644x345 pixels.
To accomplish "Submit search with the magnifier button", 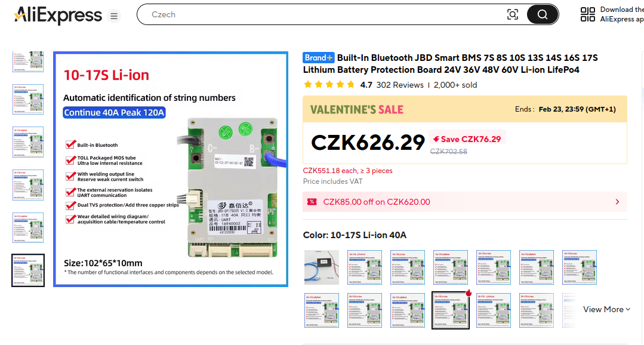I will 542,14.
